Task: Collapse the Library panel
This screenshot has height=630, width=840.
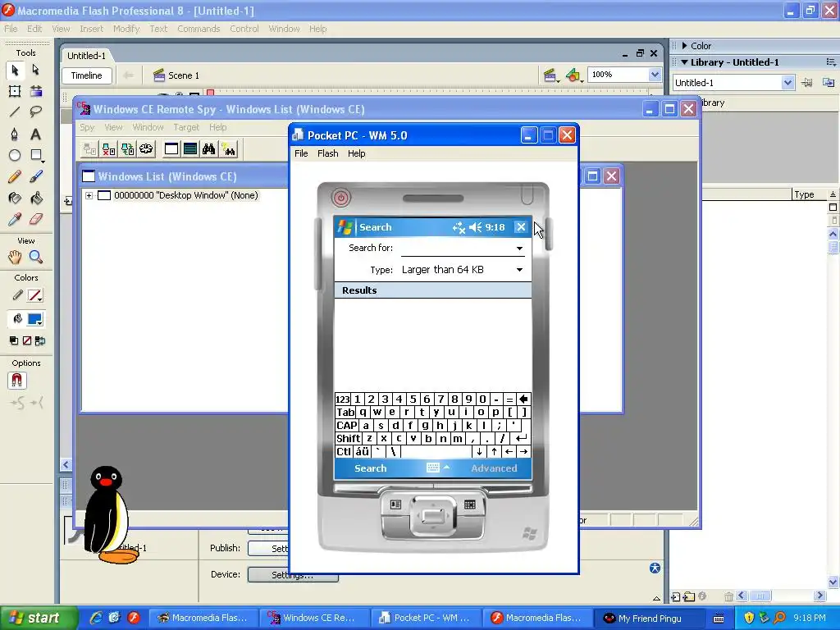Action: point(684,62)
